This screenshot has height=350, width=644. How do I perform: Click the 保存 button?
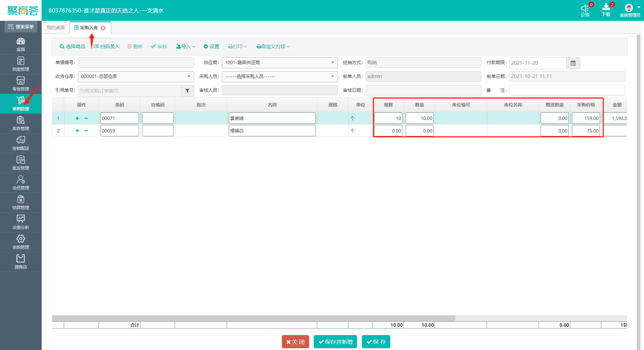tap(376, 342)
